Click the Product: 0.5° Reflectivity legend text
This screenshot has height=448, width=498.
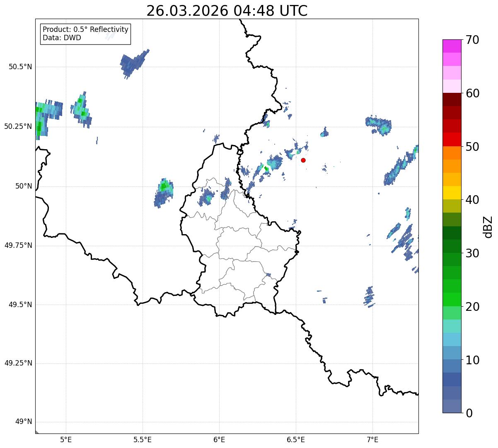click(x=85, y=30)
